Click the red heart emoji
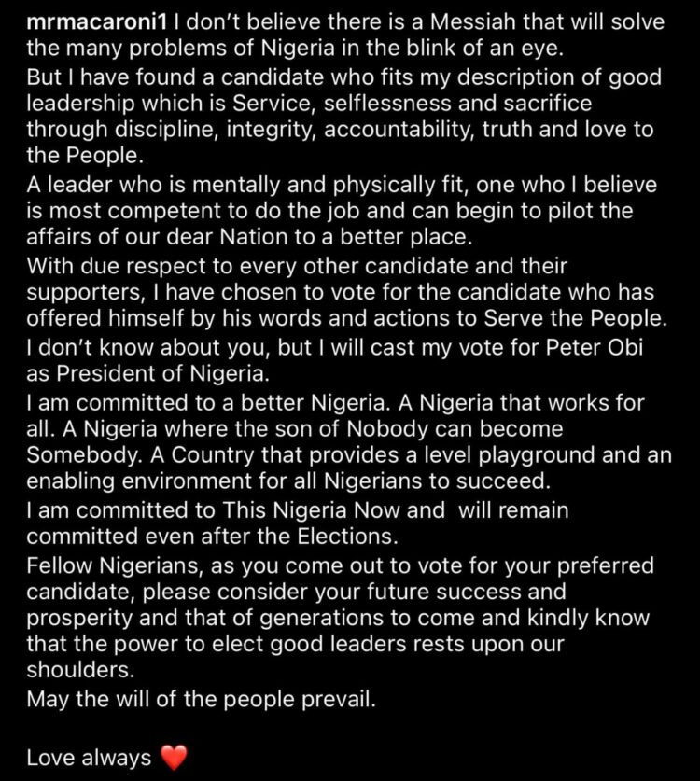This screenshot has height=781, width=700. [174, 757]
